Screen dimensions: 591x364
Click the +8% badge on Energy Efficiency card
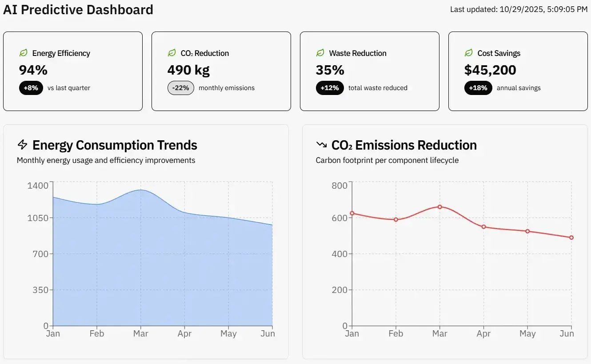click(x=31, y=88)
